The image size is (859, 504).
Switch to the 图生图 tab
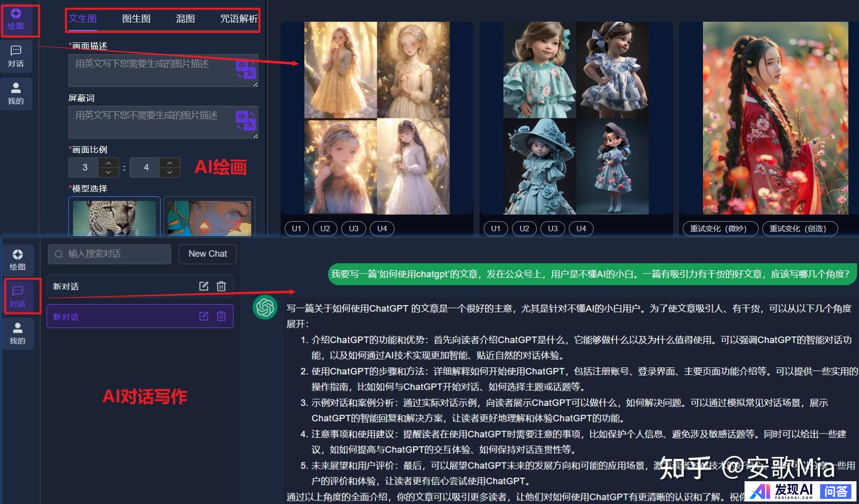click(136, 19)
